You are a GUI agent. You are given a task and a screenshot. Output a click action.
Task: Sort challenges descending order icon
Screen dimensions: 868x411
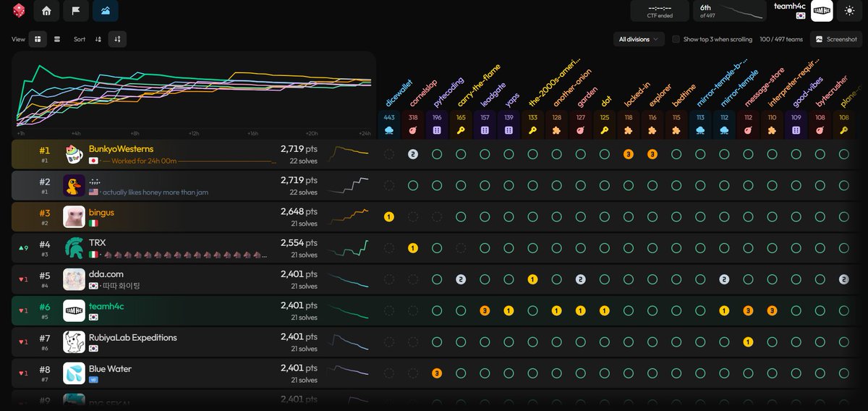pyautogui.click(x=117, y=39)
